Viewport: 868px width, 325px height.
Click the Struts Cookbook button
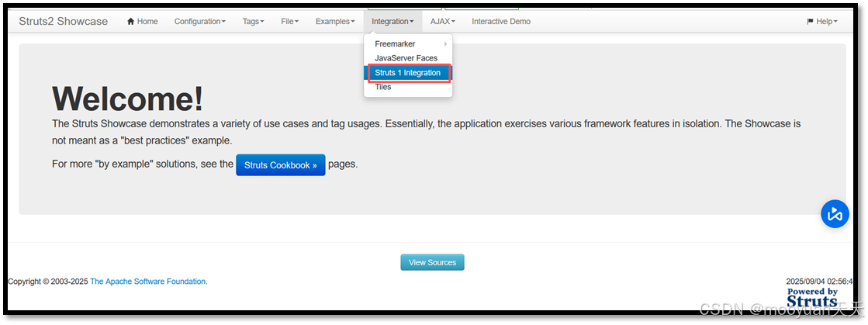coord(281,165)
